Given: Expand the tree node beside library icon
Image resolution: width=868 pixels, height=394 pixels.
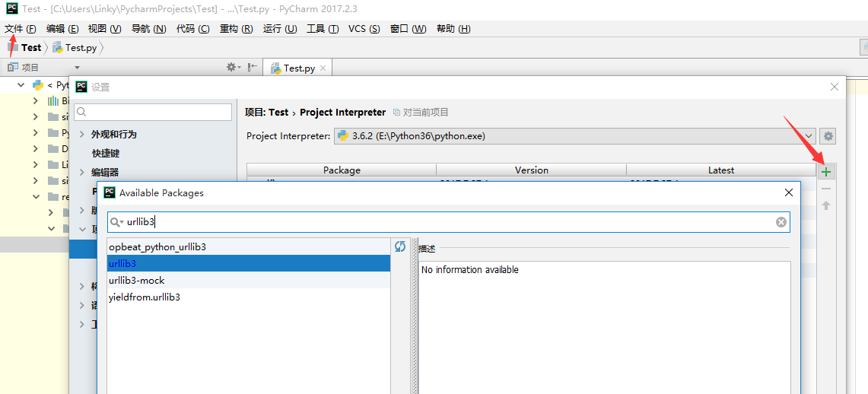Looking at the screenshot, I should tap(36, 101).
